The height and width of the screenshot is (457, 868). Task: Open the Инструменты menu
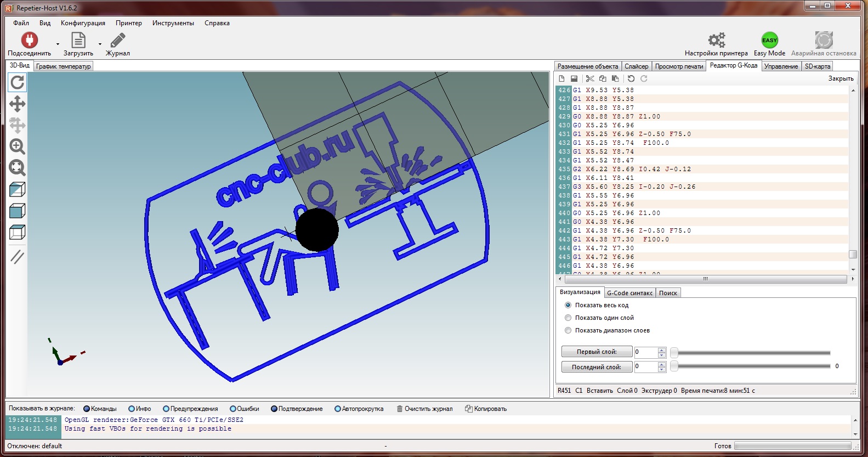click(x=173, y=23)
